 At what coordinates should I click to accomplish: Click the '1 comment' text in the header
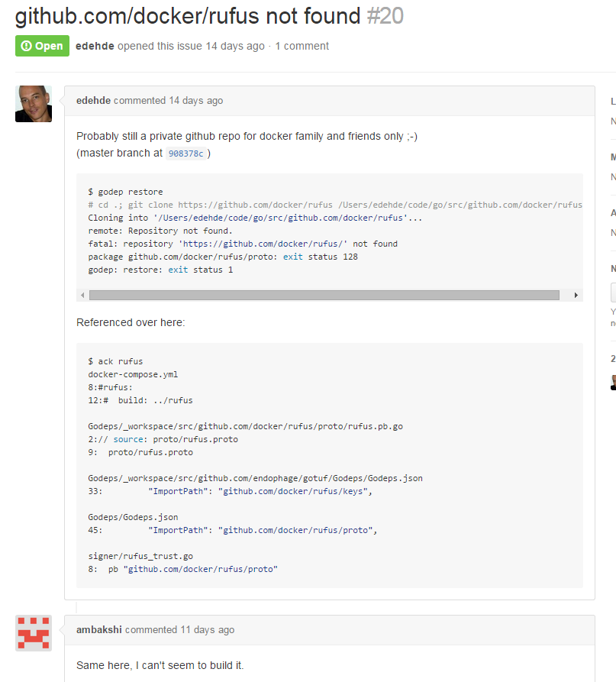point(302,46)
